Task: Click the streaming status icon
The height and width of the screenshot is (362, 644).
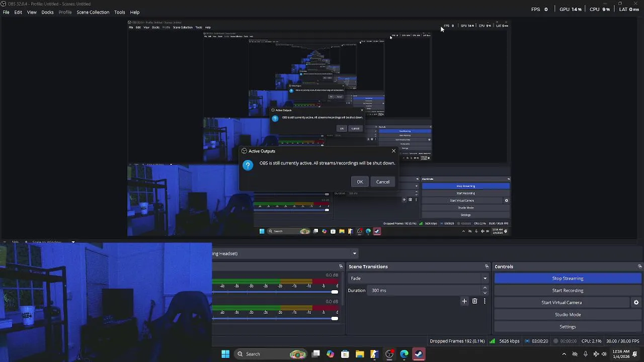Action: click(527, 341)
